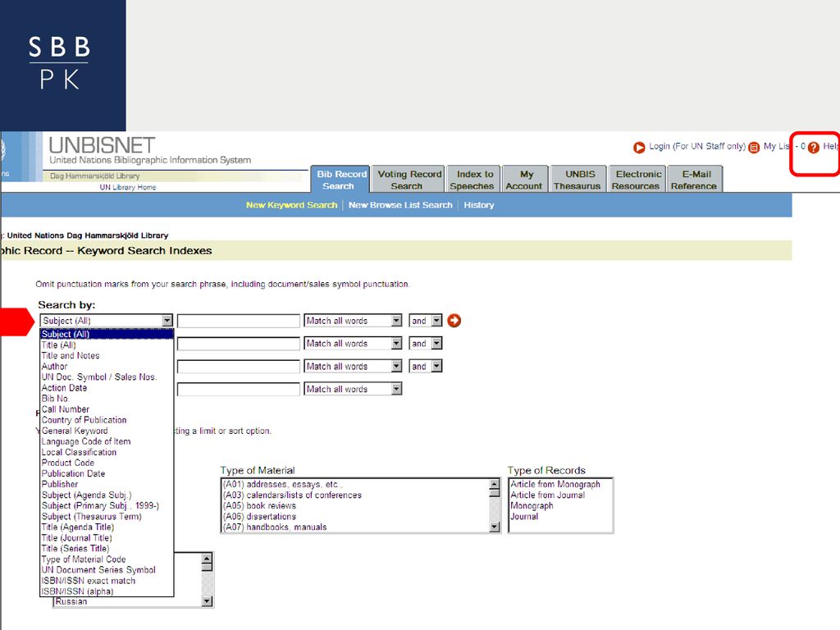Open the Voting Record Search tab
Viewport: 840px width, 630px height.
tap(408, 180)
